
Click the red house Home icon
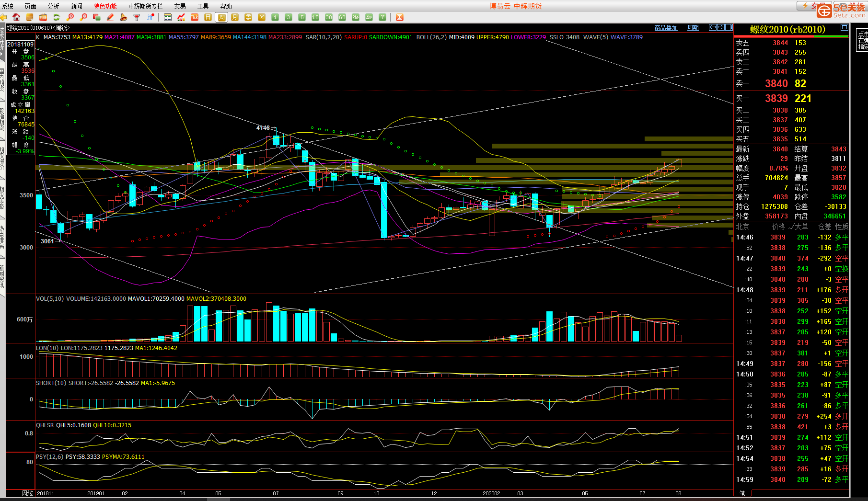[16, 17]
